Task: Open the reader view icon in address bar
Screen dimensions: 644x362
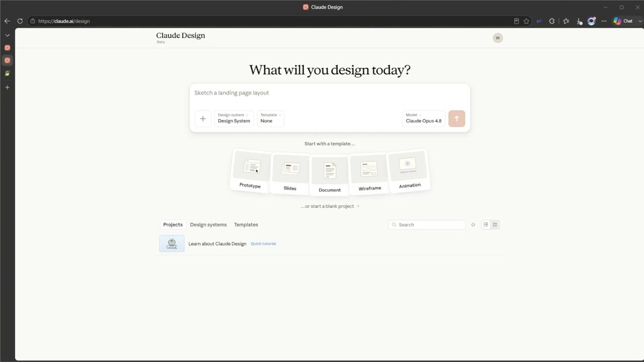Action: tap(516, 21)
